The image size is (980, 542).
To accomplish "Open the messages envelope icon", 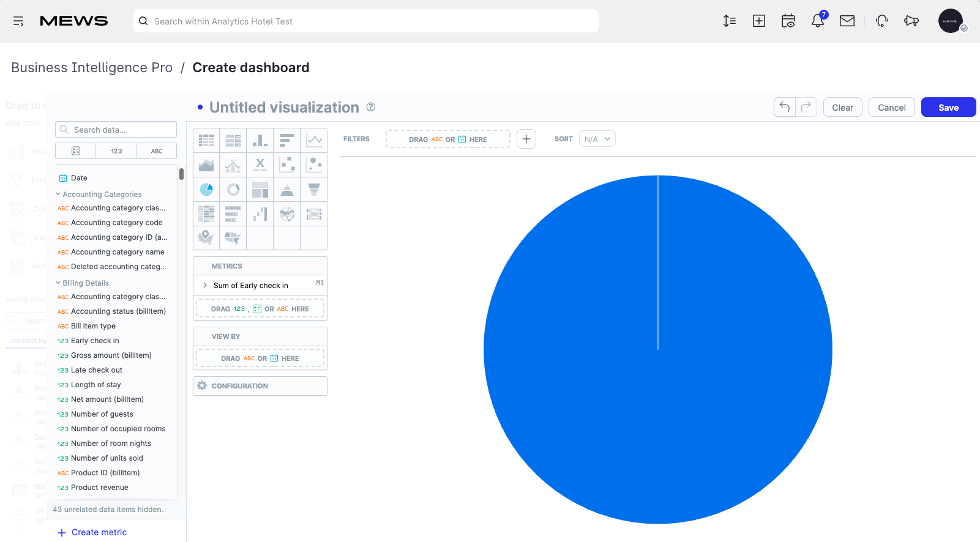I will click(847, 21).
